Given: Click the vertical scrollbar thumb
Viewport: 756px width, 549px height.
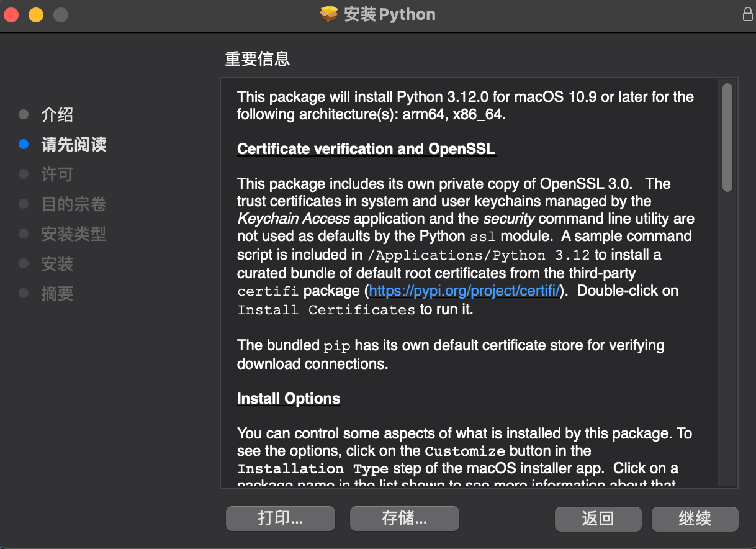Looking at the screenshot, I should pyautogui.click(x=727, y=137).
